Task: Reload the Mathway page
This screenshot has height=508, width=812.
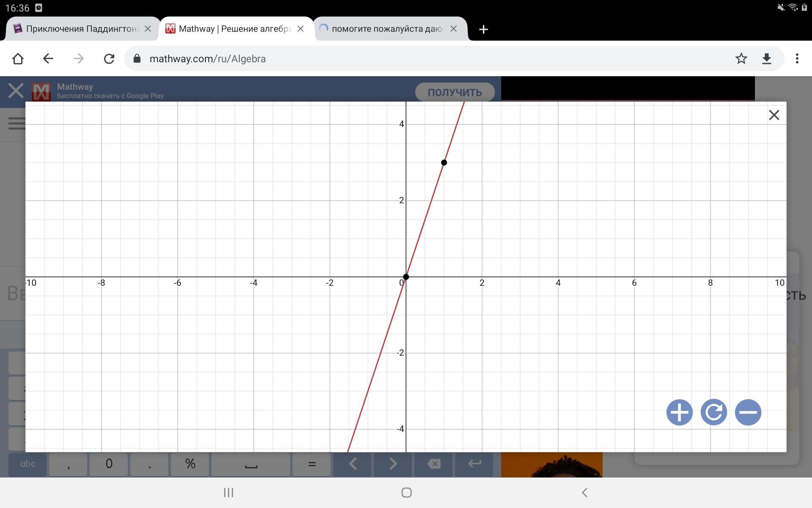Action: [x=109, y=58]
